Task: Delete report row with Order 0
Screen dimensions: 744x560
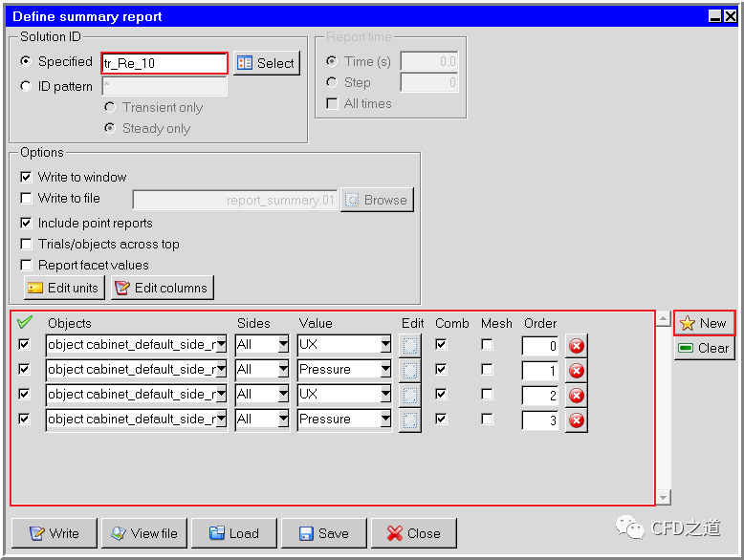Action: coord(576,346)
